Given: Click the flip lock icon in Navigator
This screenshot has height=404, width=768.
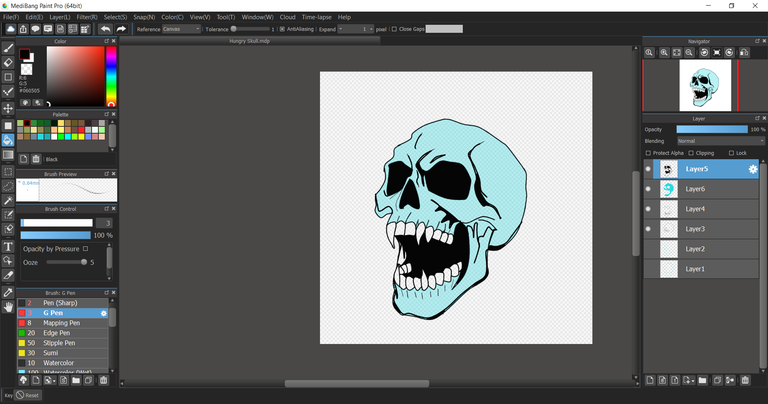Looking at the screenshot, I should [744, 52].
